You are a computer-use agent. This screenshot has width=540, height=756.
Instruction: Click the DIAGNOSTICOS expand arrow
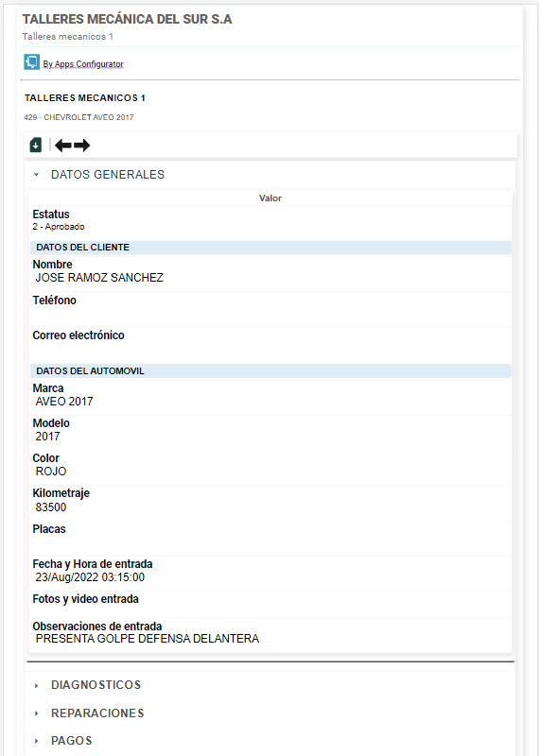click(37, 685)
